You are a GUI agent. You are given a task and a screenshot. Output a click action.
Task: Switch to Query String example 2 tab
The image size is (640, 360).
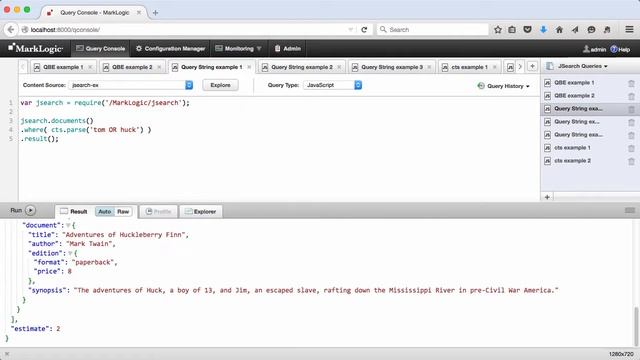click(x=302, y=67)
